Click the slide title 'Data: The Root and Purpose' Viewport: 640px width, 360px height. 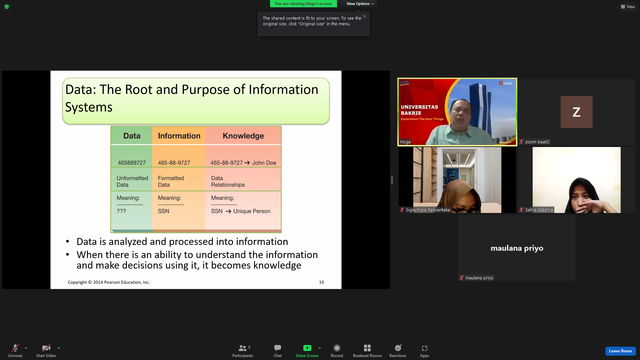(191, 98)
